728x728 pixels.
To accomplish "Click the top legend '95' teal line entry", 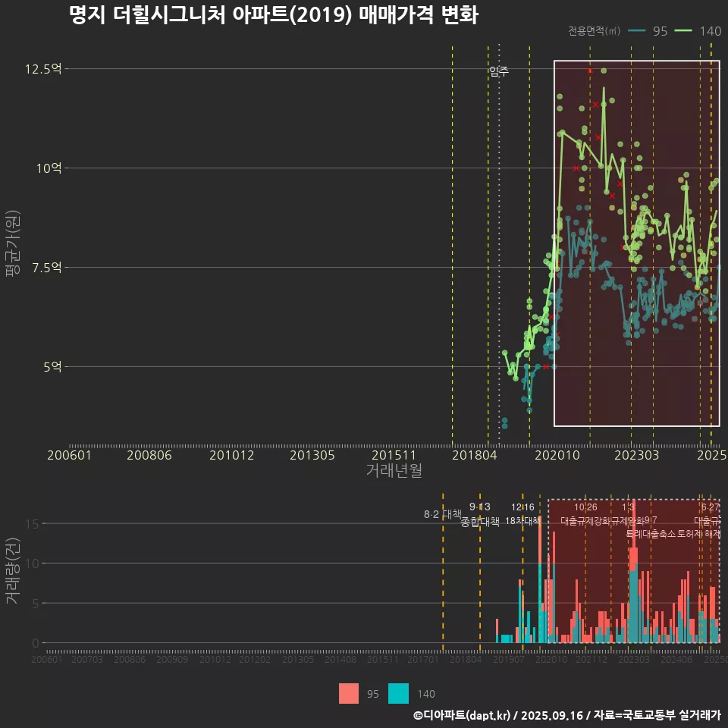I will pyautogui.click(x=648, y=31).
